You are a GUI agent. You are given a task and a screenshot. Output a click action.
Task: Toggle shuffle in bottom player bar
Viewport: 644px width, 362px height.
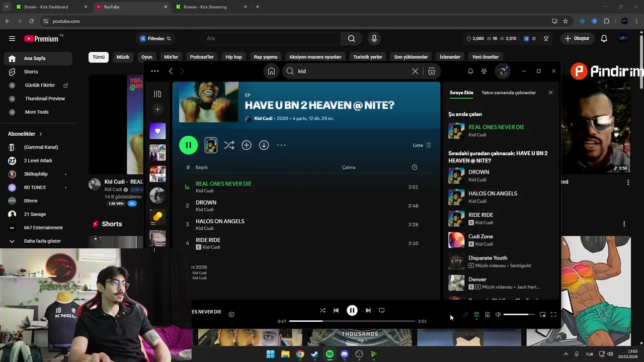click(323, 311)
